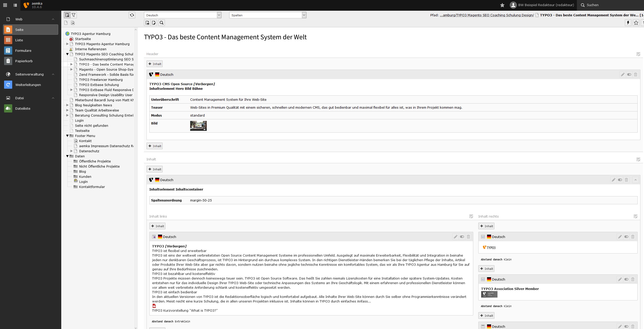Toggle visibility of TYPO3 Verborgen text element

(462, 237)
